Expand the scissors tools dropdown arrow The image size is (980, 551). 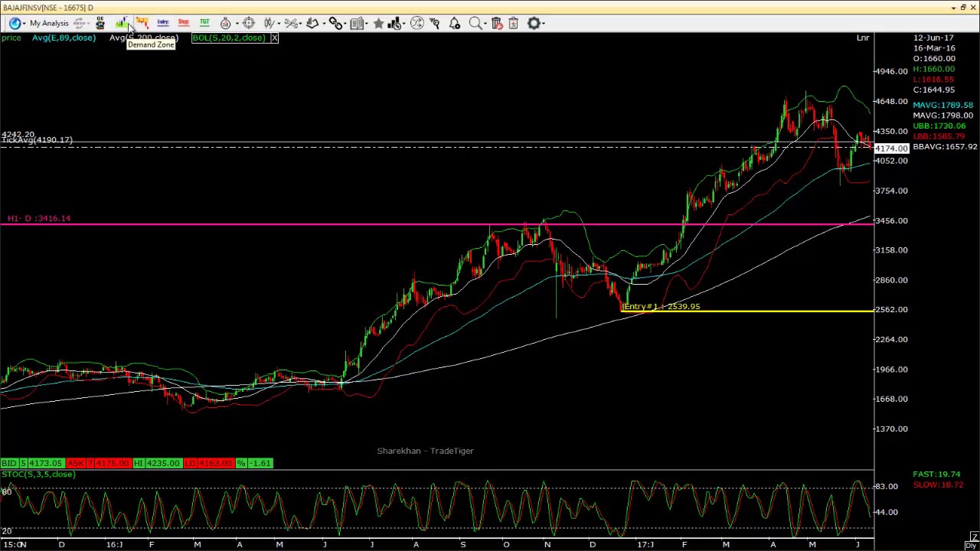click(x=301, y=23)
